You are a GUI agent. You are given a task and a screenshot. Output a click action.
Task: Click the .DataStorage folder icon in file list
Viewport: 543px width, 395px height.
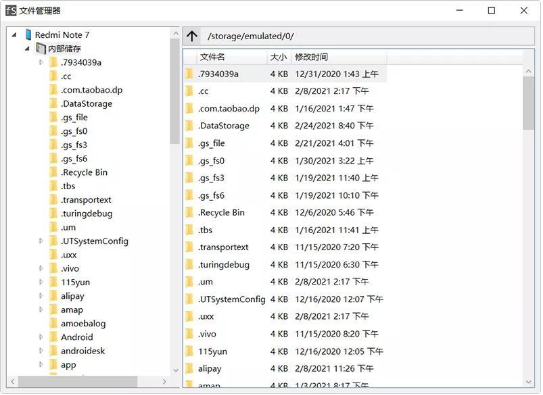(x=189, y=126)
